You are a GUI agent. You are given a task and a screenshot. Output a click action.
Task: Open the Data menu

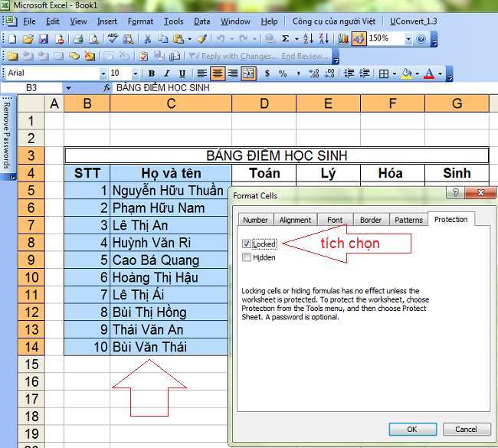click(x=202, y=21)
